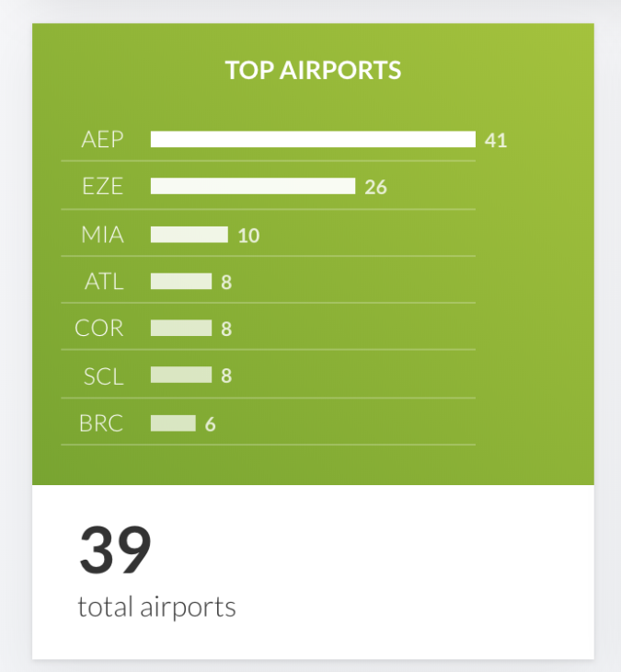Select the SCL bar in chart

(181, 375)
